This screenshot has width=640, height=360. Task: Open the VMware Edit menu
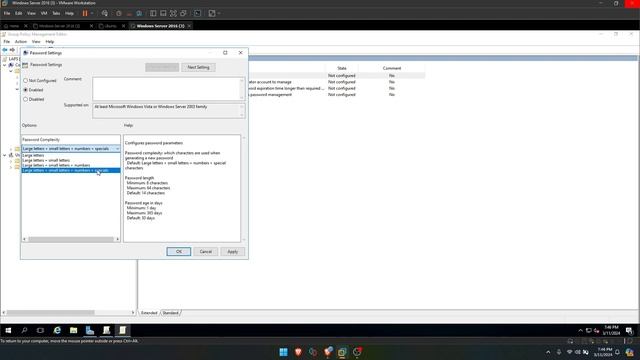pos(19,13)
